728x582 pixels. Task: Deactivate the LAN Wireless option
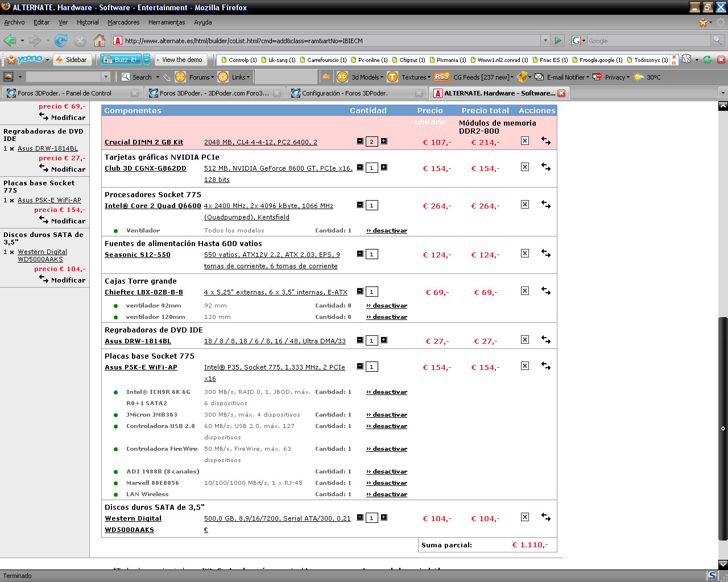coord(387,494)
